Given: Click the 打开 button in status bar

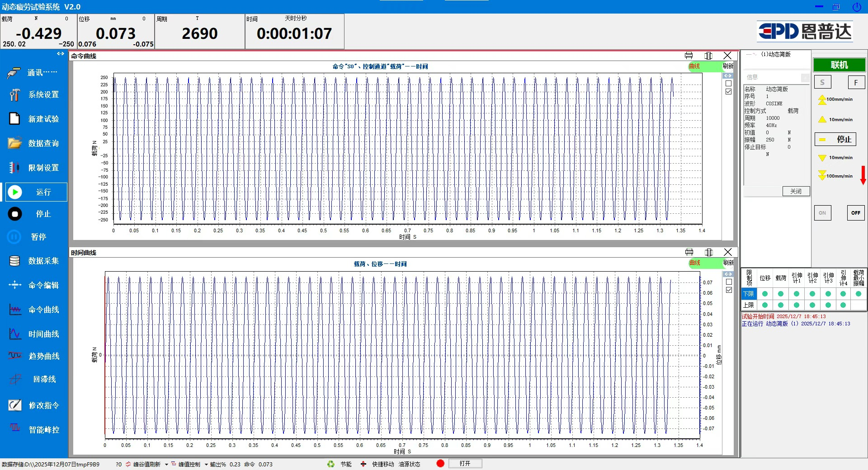Looking at the screenshot, I should (x=465, y=464).
